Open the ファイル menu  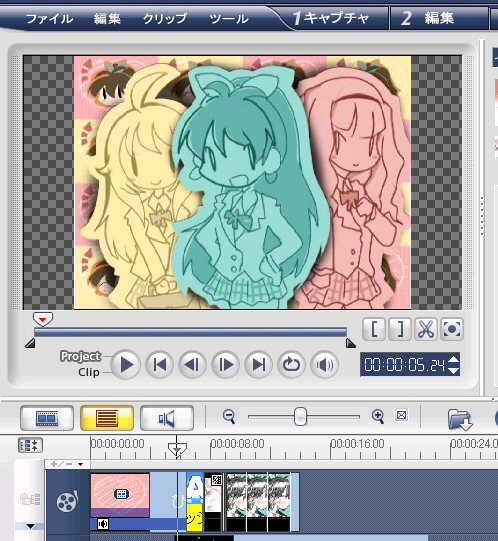tap(49, 18)
